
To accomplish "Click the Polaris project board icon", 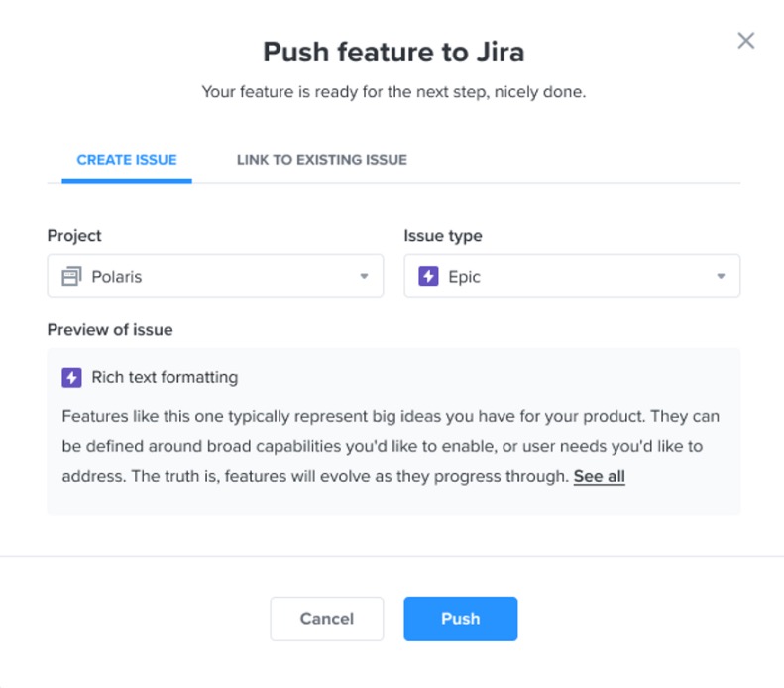I will [x=70, y=277].
